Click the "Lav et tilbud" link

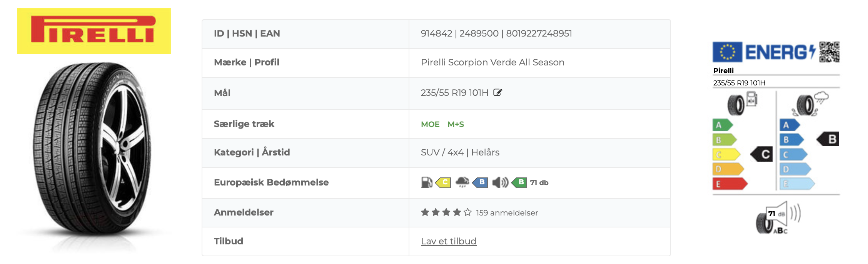click(449, 241)
